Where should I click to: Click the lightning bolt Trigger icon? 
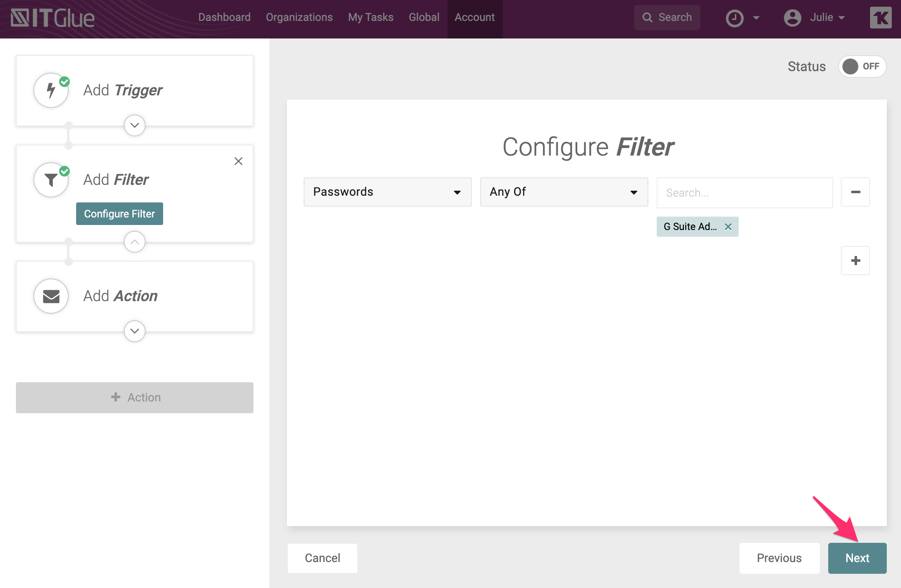51,90
